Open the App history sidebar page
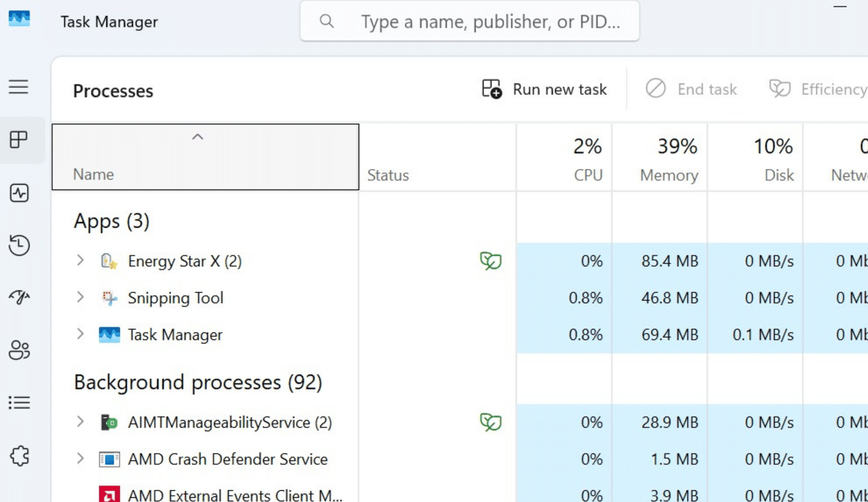Screen dimensions: 868x502 click(19, 245)
